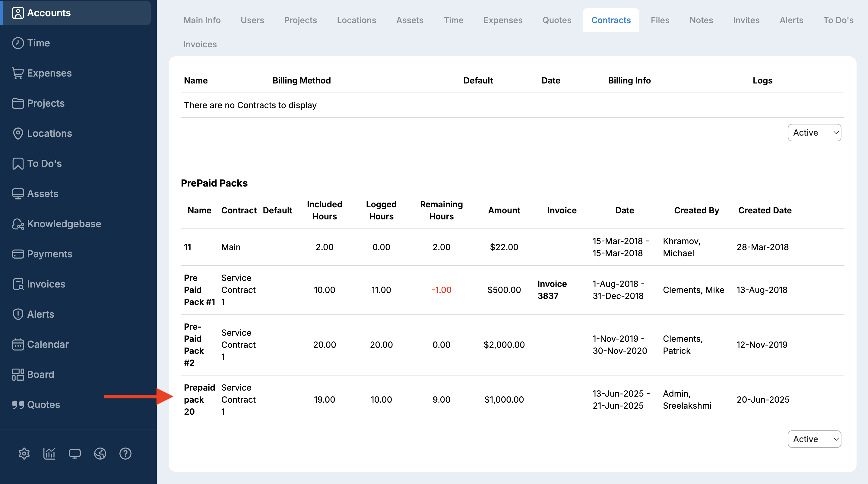The height and width of the screenshot is (484, 868).
Task: Open Knowledgebase from the sidebar
Action: pyautogui.click(x=64, y=224)
